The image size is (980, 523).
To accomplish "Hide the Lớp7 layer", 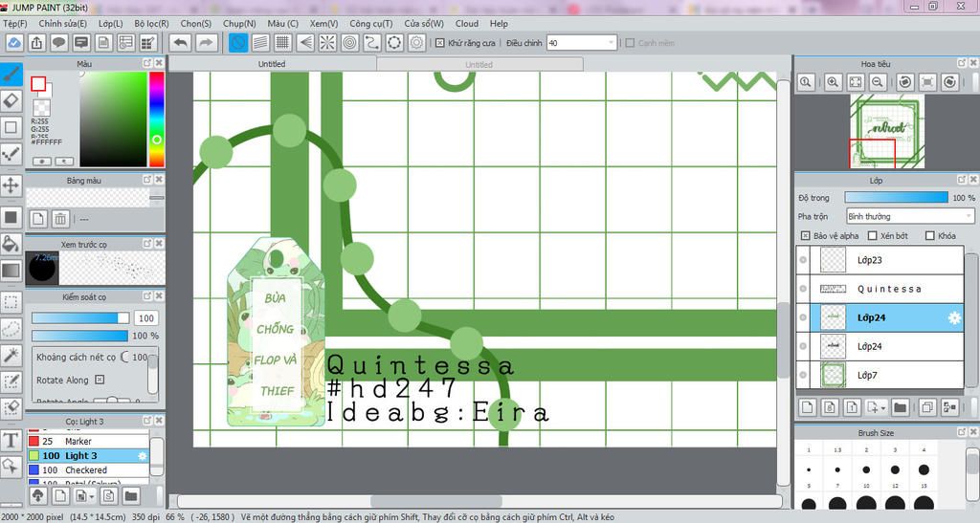I will coord(803,375).
